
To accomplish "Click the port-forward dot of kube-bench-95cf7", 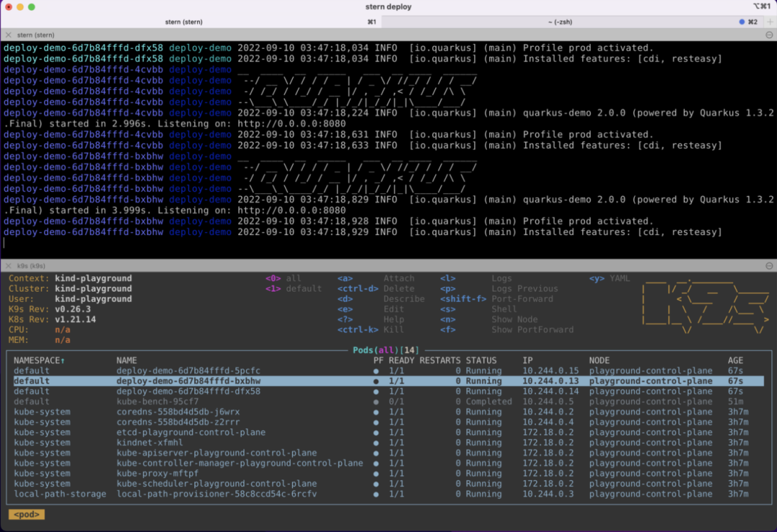I will pos(376,402).
